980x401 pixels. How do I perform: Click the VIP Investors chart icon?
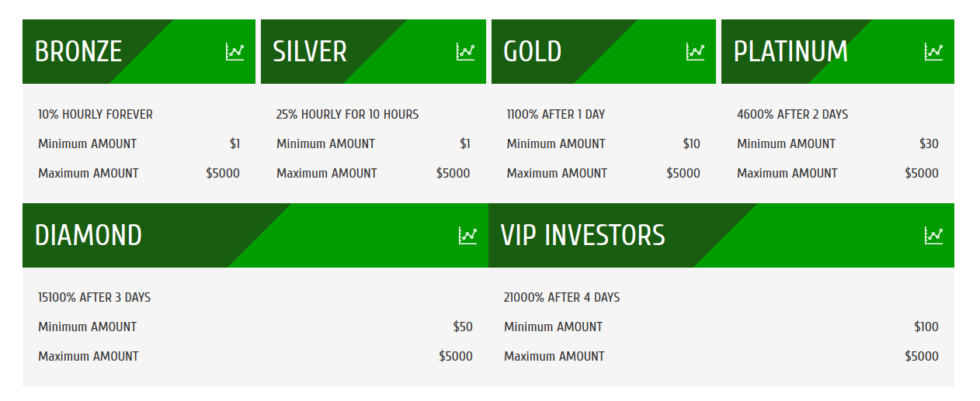point(933,235)
